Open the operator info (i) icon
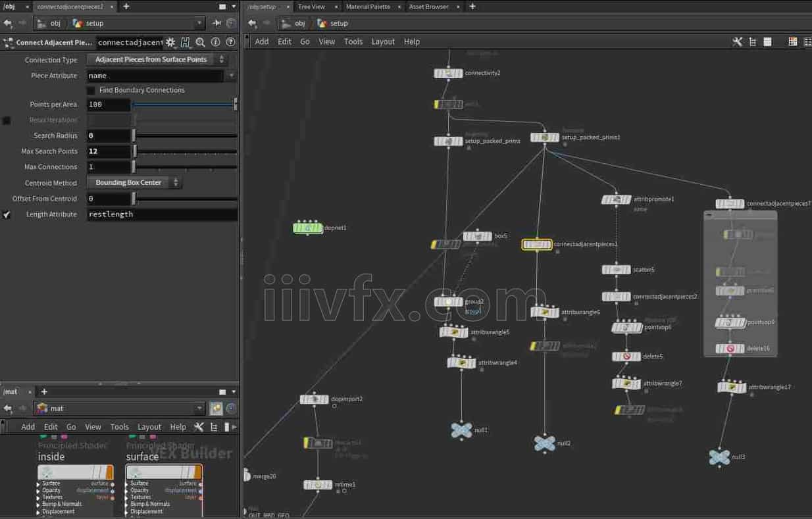 [x=215, y=42]
